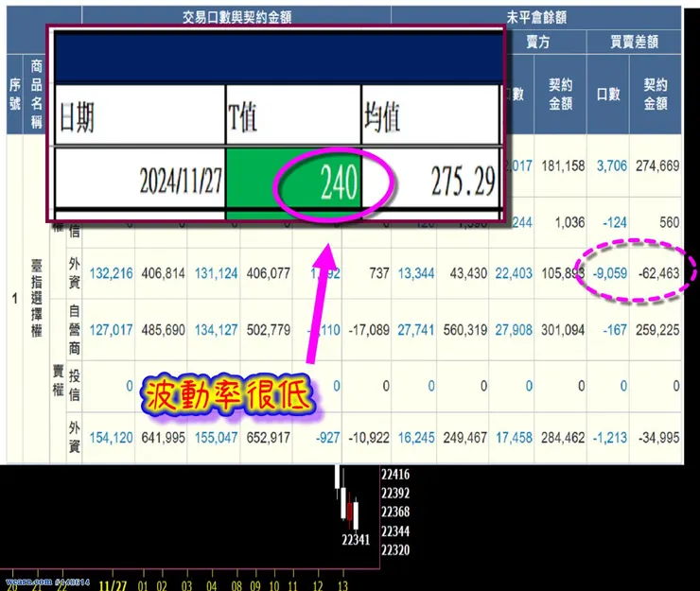Click the blue value 13,344
Viewport: 700px width, 591px height.
pyautogui.click(x=416, y=273)
